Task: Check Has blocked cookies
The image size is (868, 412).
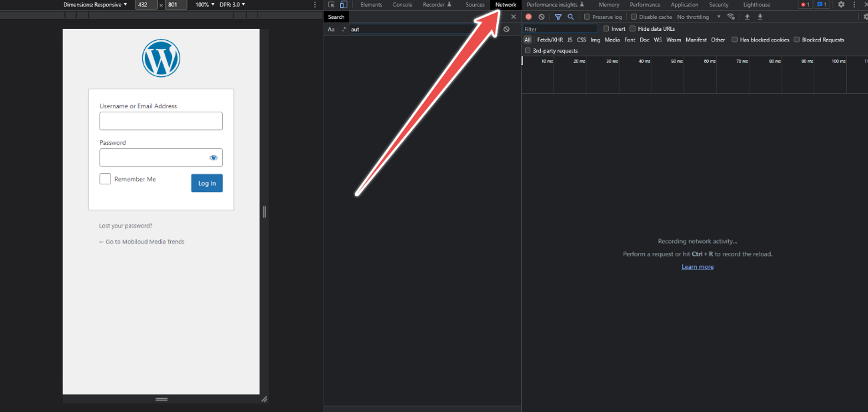Action: (735, 40)
